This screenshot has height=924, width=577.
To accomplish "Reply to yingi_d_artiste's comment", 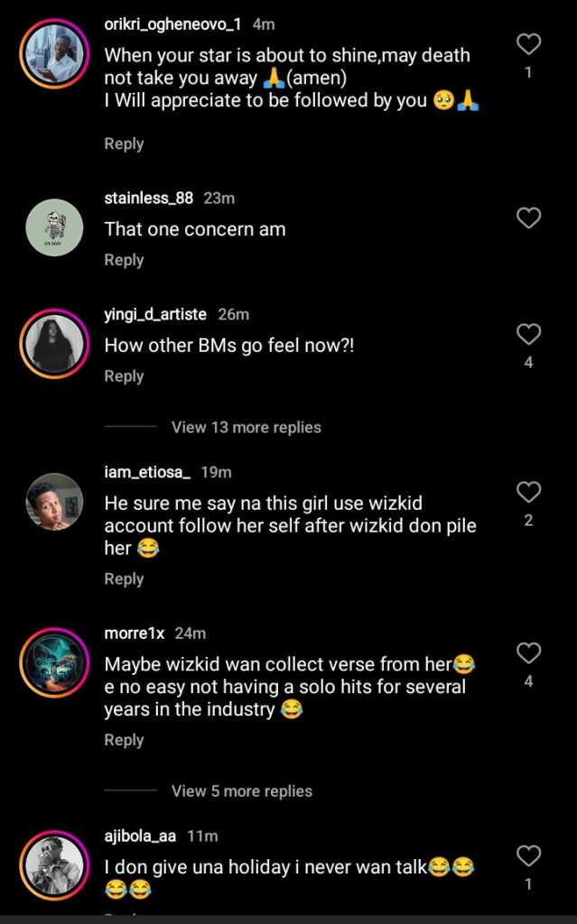I will [124, 375].
